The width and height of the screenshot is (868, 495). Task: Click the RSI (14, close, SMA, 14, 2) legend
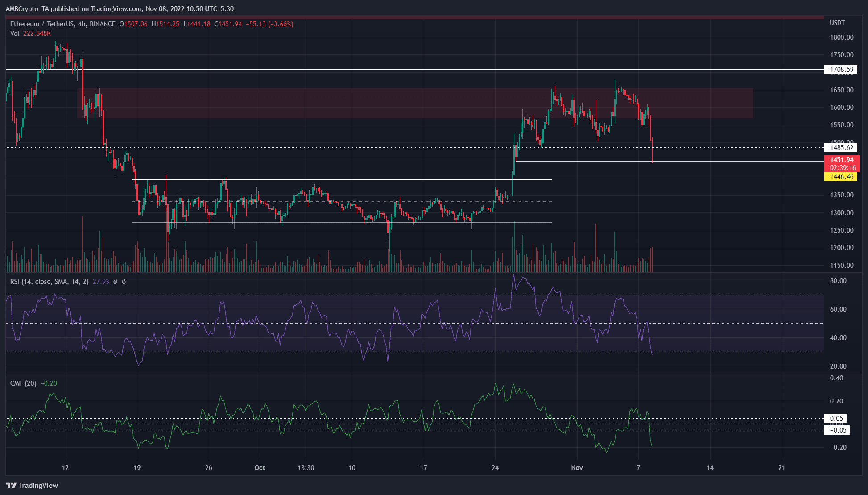coord(50,282)
